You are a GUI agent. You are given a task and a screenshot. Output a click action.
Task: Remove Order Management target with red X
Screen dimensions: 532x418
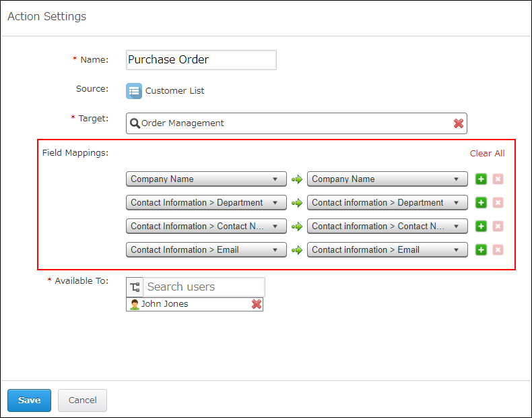[459, 123]
